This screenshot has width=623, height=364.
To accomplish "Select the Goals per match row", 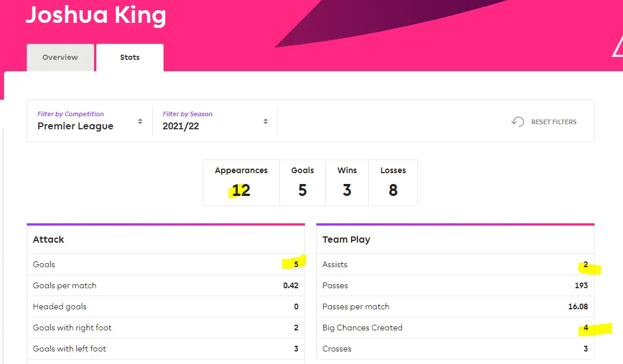I will (x=165, y=285).
